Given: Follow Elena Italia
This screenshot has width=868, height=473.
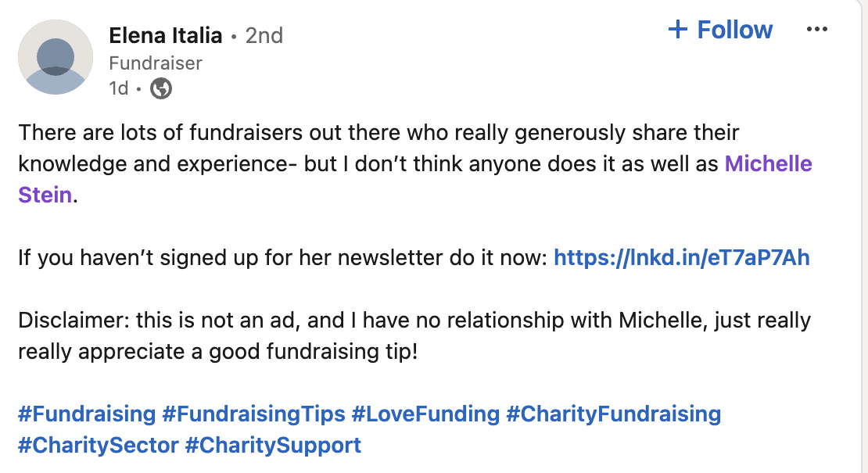Looking at the screenshot, I should [x=733, y=30].
